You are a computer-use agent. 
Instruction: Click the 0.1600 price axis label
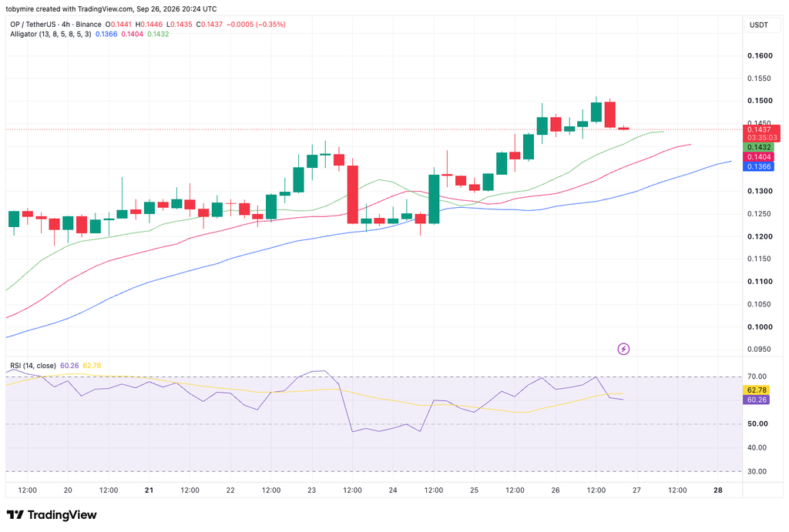[x=760, y=55]
